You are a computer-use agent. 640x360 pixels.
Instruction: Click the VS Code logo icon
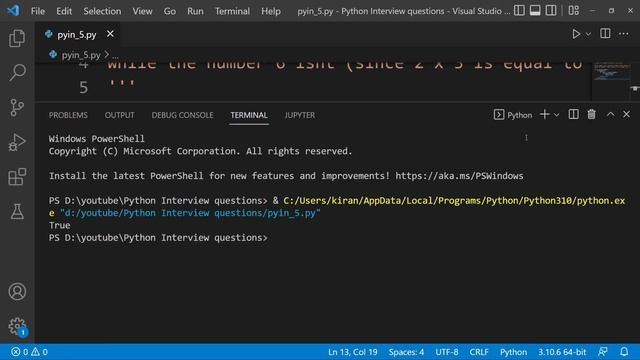pos(13,11)
